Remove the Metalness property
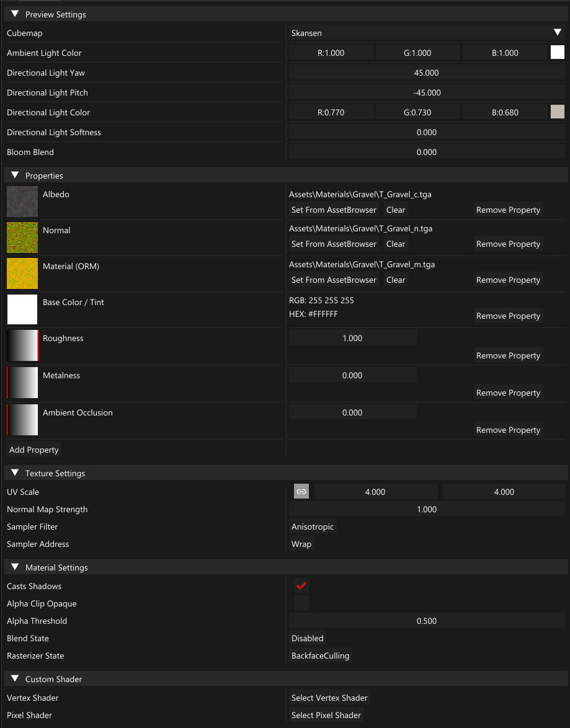The height and width of the screenshot is (728, 570). (508, 393)
